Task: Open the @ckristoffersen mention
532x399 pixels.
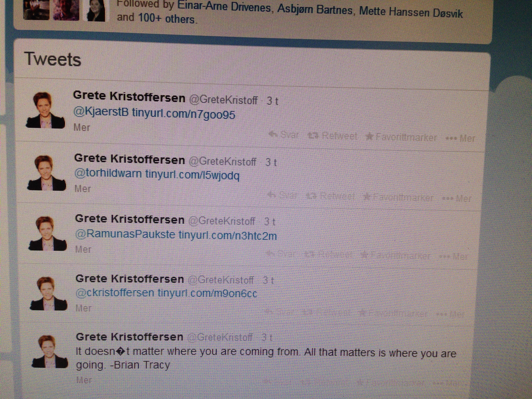Action: (115, 293)
